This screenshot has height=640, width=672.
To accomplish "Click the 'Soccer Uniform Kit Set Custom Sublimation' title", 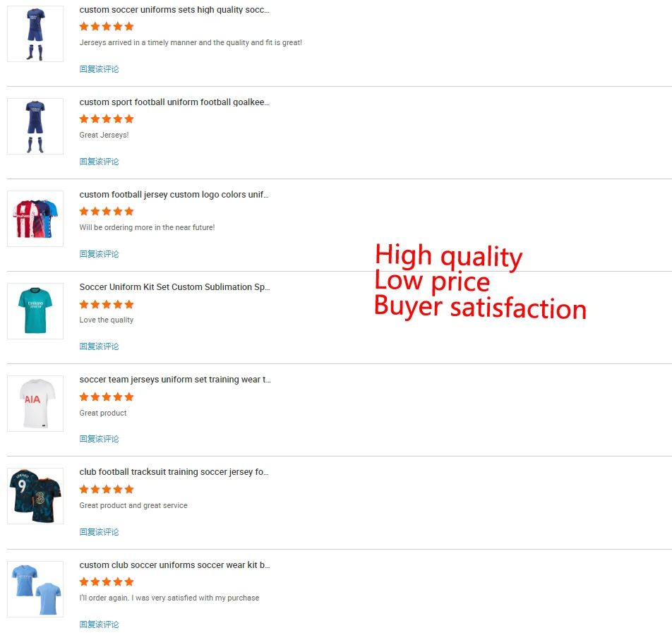I will [174, 287].
